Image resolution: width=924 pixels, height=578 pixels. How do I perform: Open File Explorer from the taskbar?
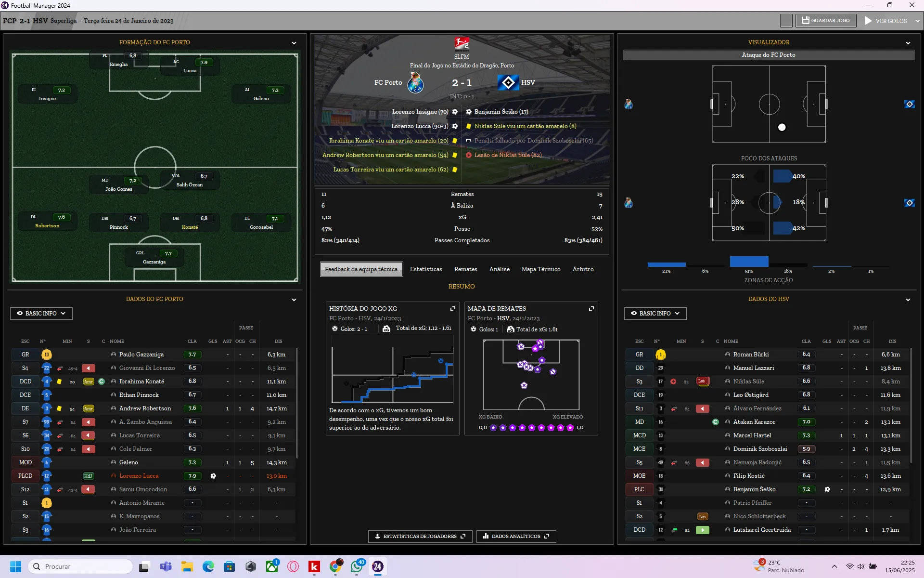(x=187, y=567)
